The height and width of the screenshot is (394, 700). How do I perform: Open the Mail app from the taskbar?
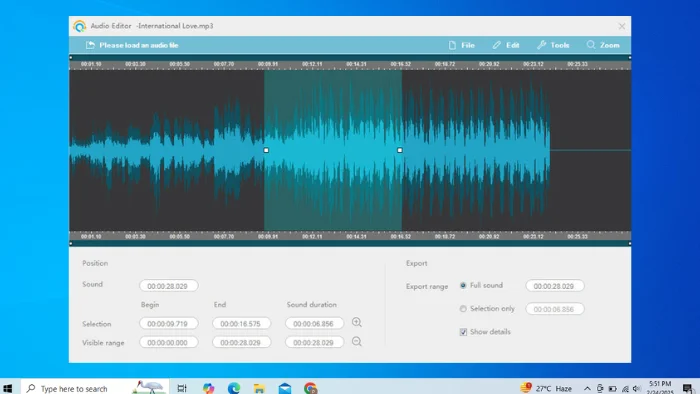point(285,388)
